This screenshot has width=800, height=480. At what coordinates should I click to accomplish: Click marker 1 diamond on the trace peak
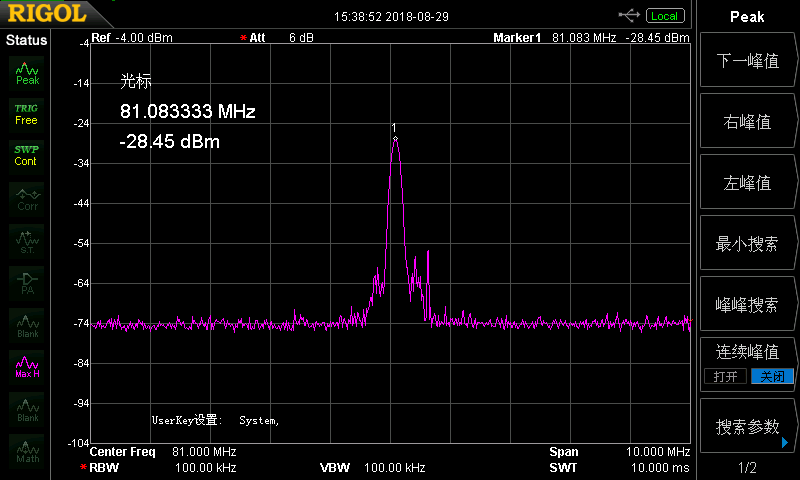point(395,138)
